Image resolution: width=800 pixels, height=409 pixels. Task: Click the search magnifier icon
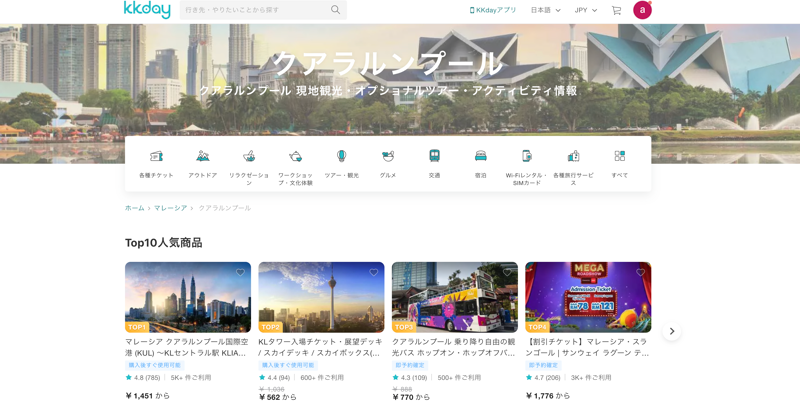[335, 10]
